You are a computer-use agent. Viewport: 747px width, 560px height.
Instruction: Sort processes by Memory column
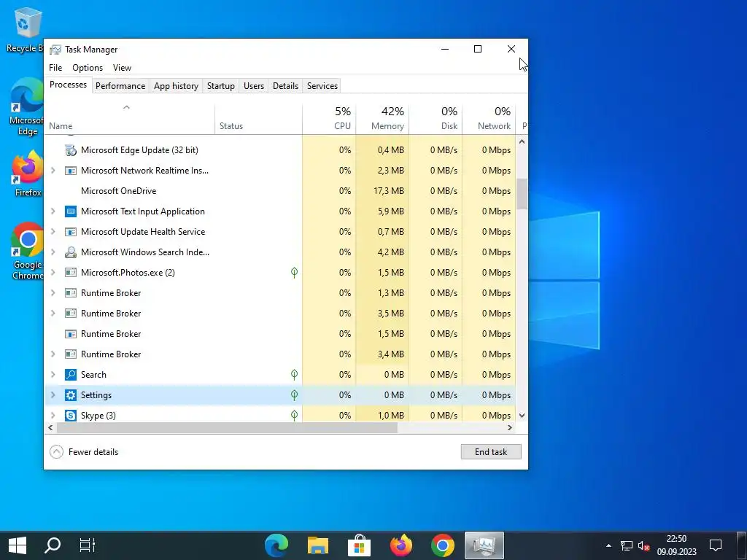382,119
